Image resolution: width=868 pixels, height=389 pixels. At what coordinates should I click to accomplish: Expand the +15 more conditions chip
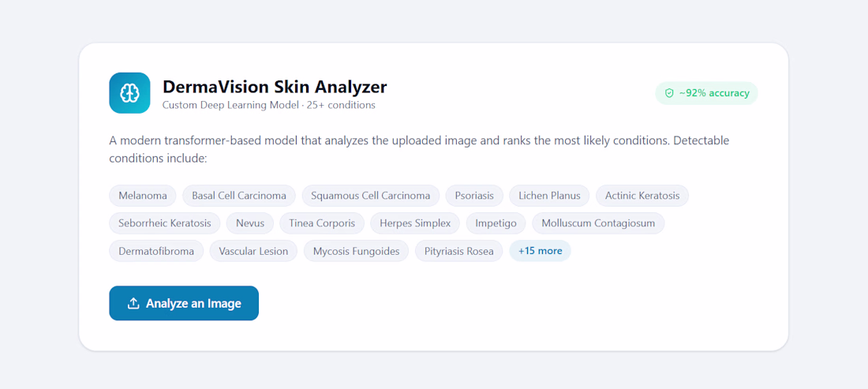coord(540,251)
